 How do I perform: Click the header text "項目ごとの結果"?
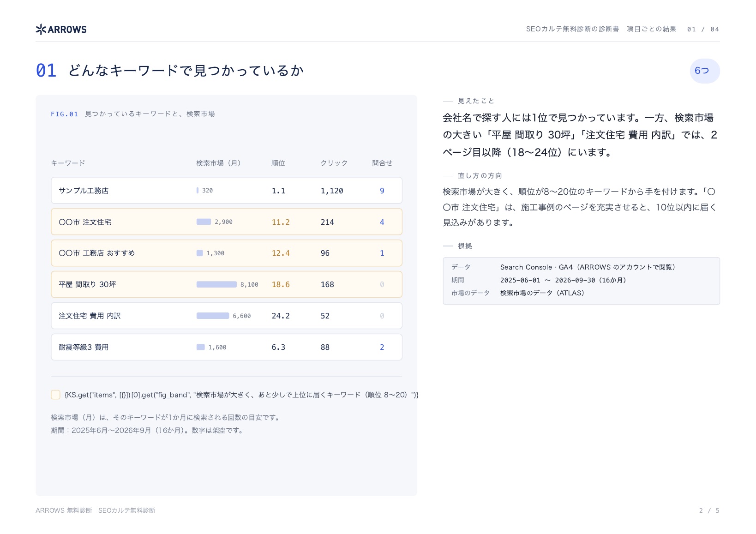pos(651,29)
